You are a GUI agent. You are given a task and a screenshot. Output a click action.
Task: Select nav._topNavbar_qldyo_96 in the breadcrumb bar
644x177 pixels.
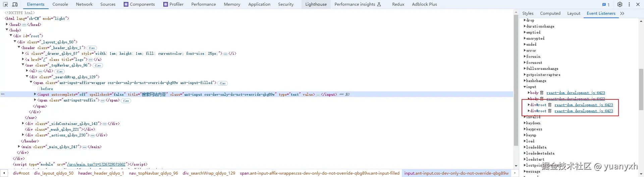pos(154,173)
